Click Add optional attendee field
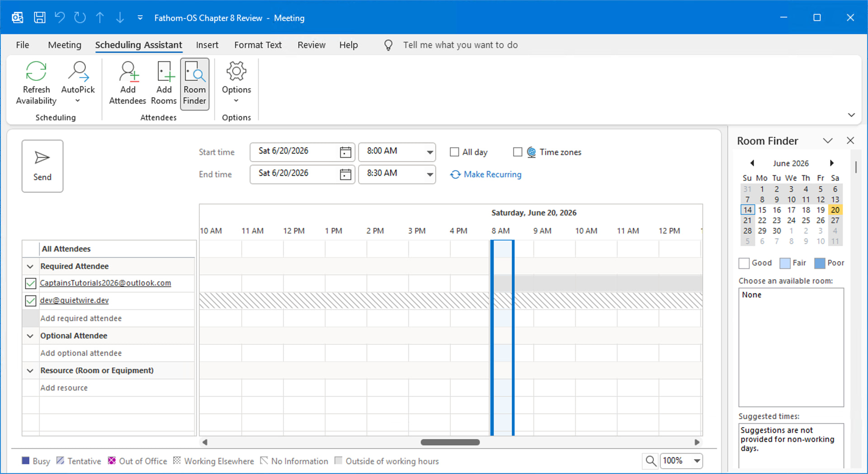The image size is (868, 474). [117, 353]
